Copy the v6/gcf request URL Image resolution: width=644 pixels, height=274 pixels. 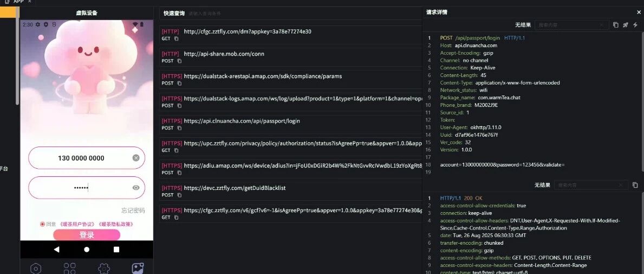[176, 217]
